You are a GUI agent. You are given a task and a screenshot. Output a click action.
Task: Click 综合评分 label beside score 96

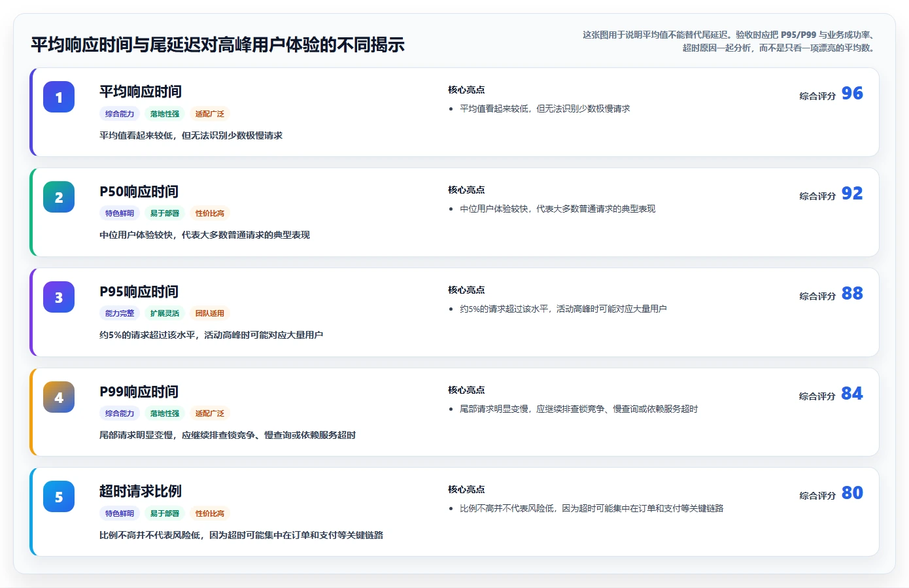[817, 96]
